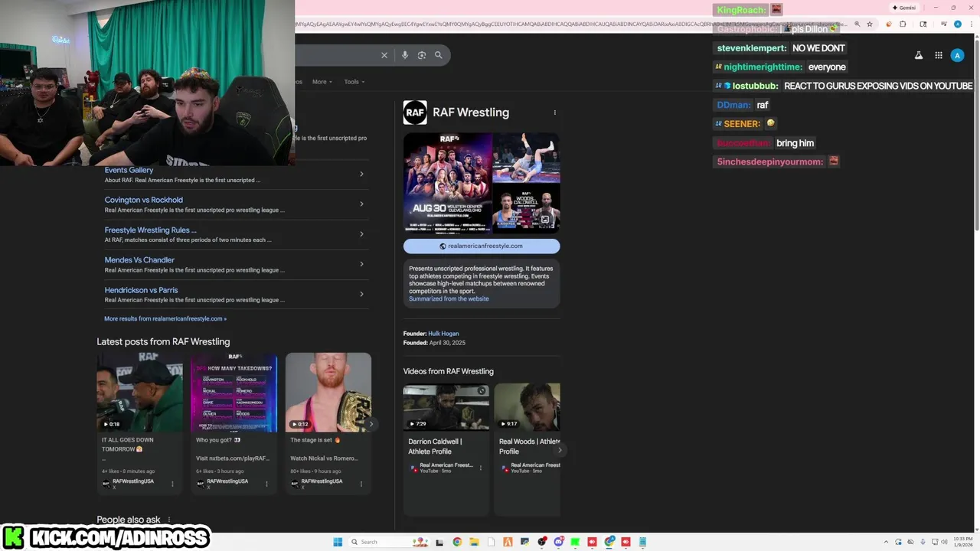980x551 pixels.
Task: Open the RAF AUG 30 event poster image
Action: (447, 182)
